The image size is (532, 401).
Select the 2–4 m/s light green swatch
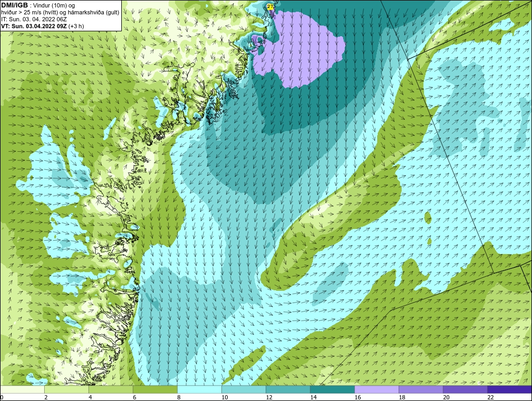tap(66, 389)
